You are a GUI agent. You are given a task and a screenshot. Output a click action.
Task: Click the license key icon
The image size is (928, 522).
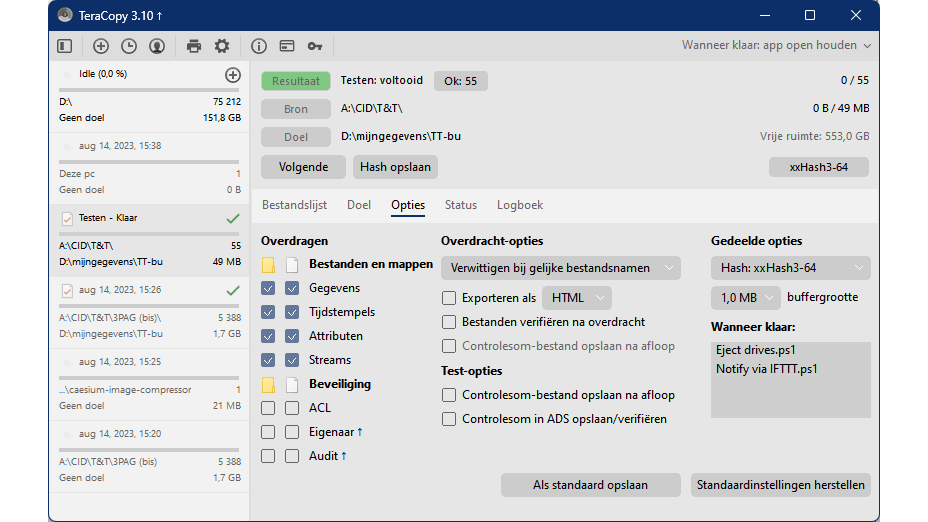click(x=315, y=46)
